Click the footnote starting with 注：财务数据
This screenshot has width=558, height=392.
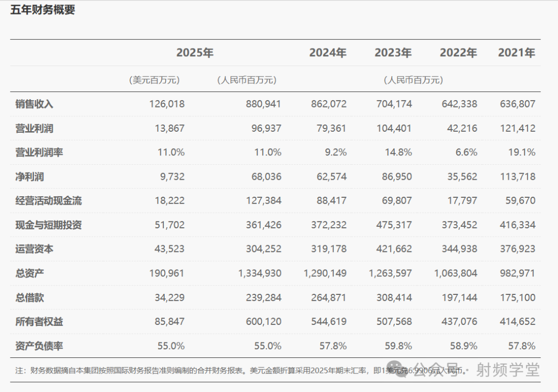pyautogui.click(x=242, y=371)
